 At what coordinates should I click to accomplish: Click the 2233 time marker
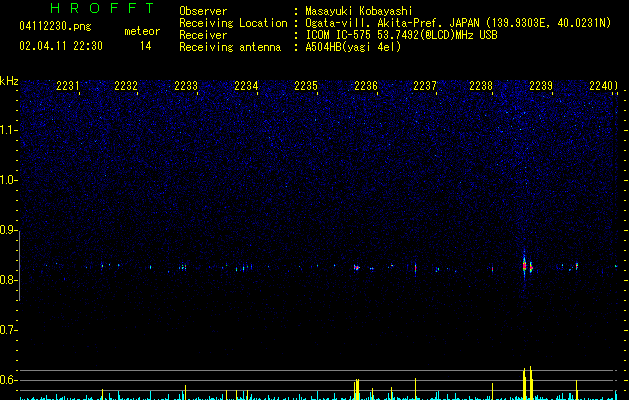pos(186,86)
